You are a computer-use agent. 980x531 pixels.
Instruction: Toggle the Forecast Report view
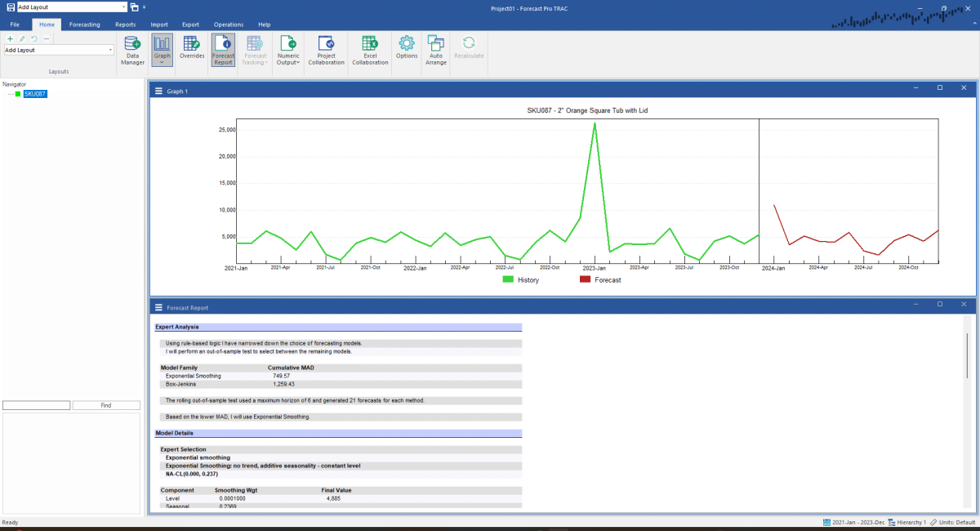coord(223,51)
